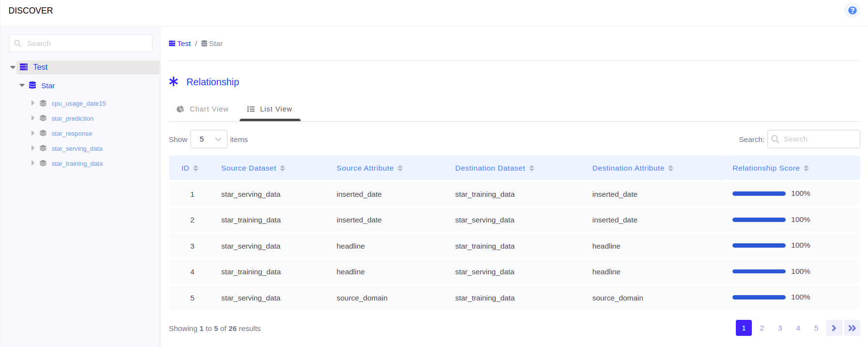Click the Test server icon in sidebar
This screenshot has height=347, width=868.
[x=24, y=67]
